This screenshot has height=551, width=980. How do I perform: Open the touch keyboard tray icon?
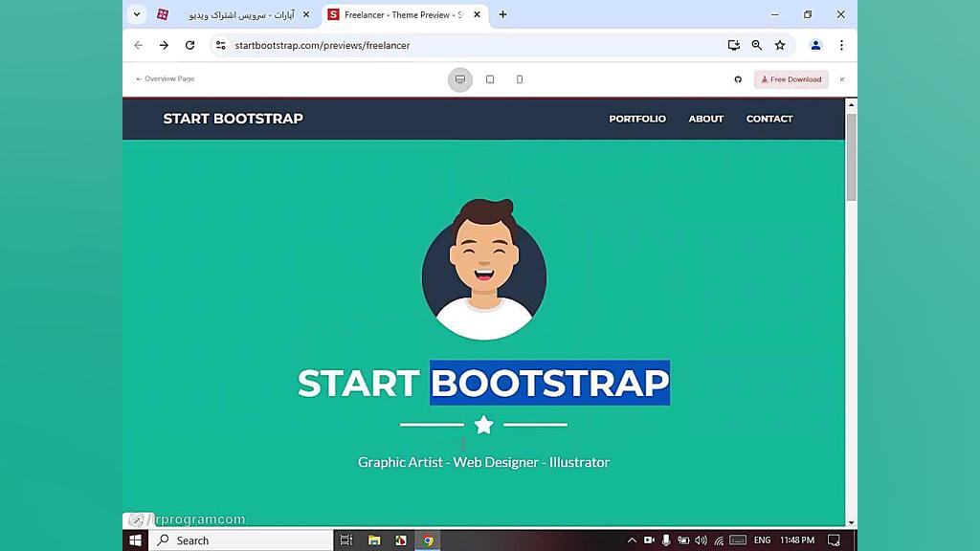pyautogui.click(x=738, y=540)
